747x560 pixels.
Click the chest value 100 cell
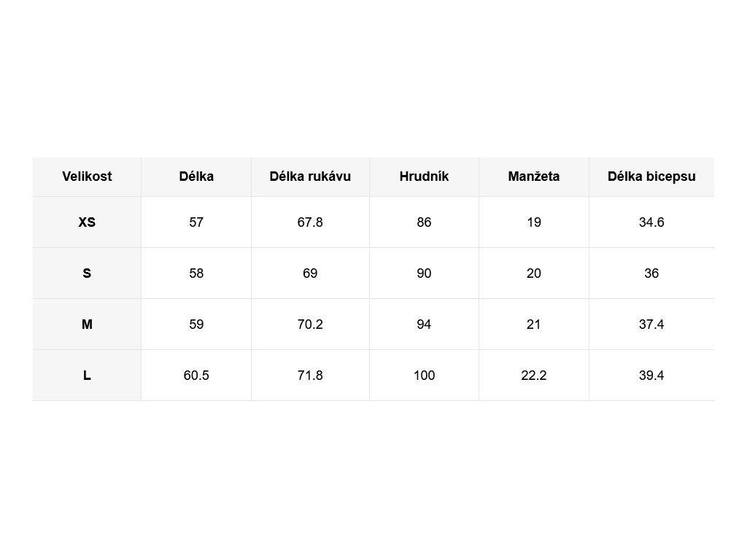[424, 376]
